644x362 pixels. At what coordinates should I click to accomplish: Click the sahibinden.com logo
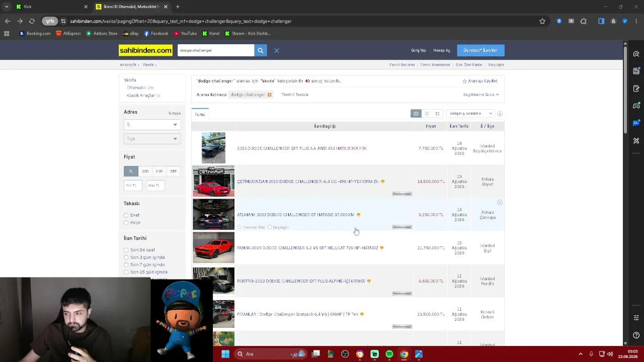click(145, 50)
